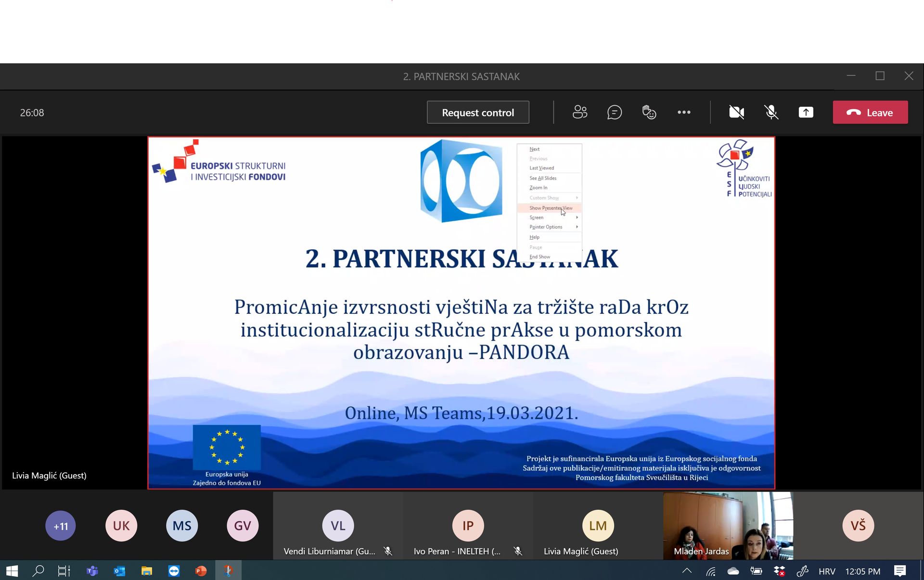924x580 pixels.
Task: Open the HRV language selector
Action: pyautogui.click(x=826, y=571)
